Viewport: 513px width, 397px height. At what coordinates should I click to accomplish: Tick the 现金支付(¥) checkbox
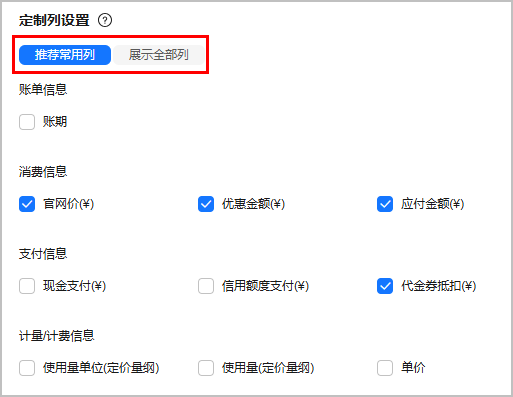tap(27, 286)
